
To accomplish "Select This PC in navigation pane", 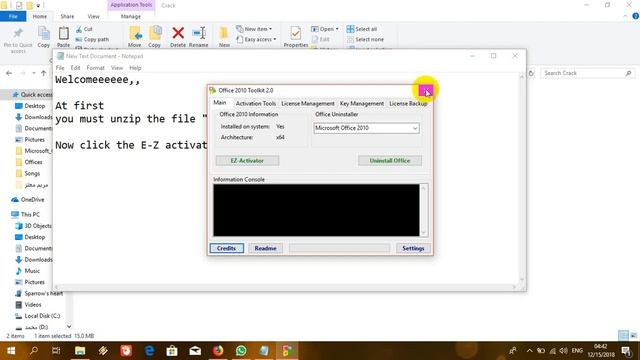I will tap(25, 214).
